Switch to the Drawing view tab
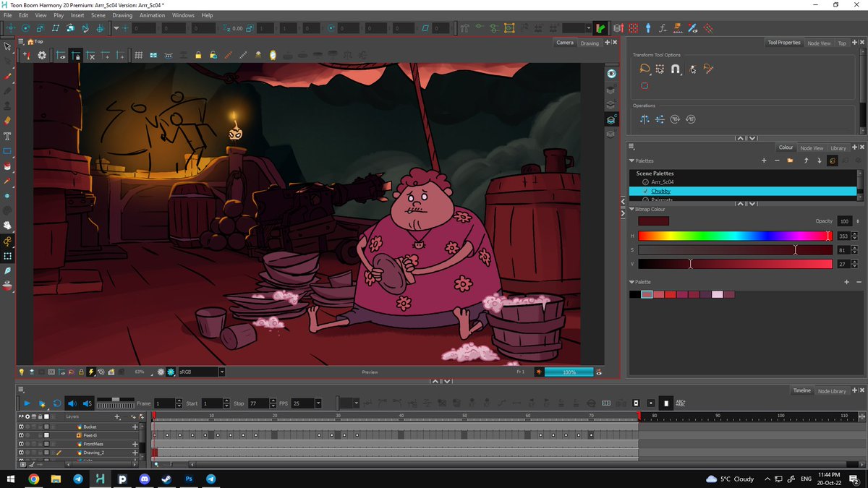 click(x=590, y=43)
